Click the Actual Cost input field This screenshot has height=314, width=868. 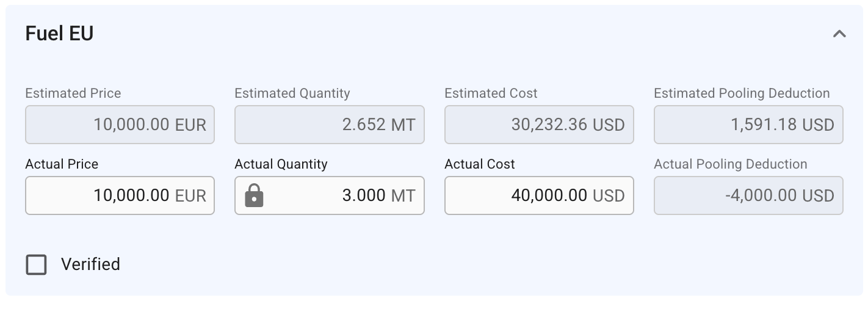pos(539,195)
